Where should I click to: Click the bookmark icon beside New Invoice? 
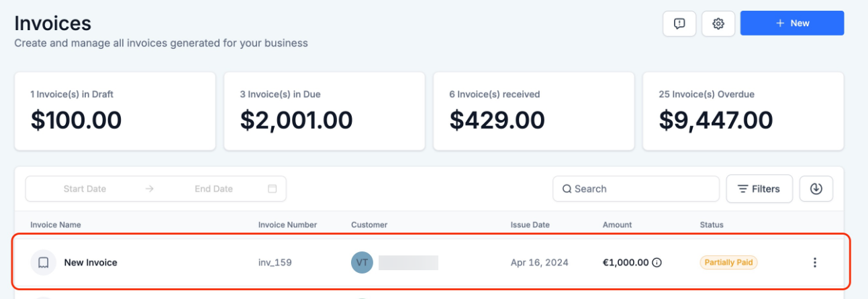pyautogui.click(x=44, y=263)
